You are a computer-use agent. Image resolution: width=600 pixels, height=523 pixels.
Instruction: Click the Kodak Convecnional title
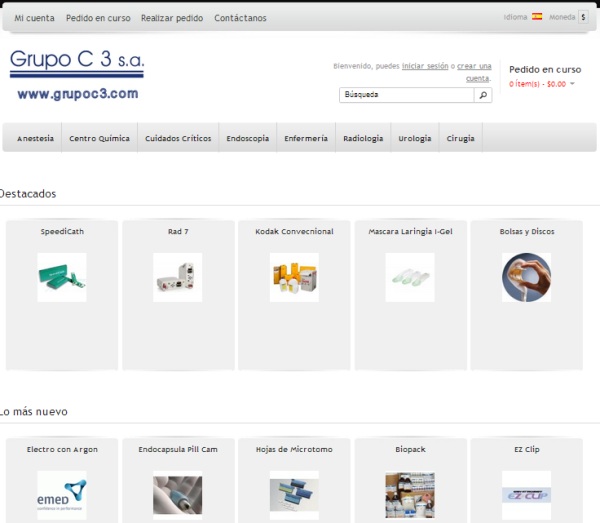click(x=294, y=231)
